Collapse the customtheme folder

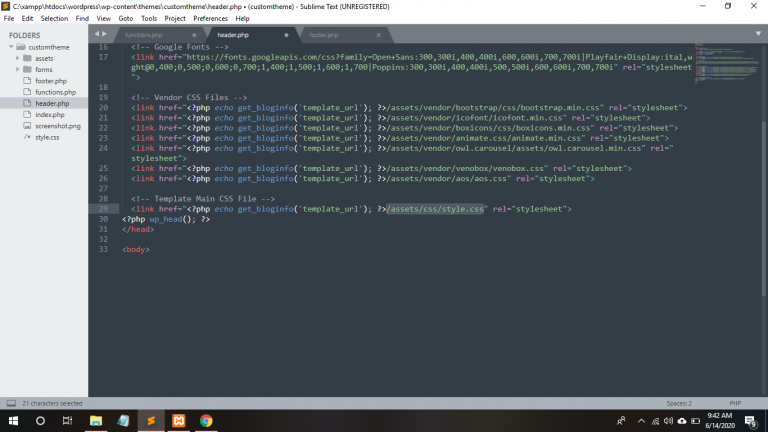tap(11, 47)
